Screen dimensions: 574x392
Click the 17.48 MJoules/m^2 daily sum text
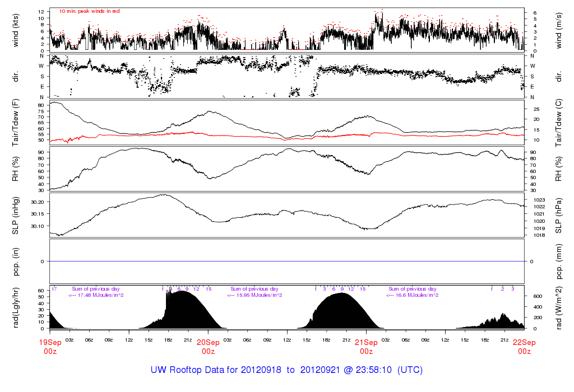point(96,295)
